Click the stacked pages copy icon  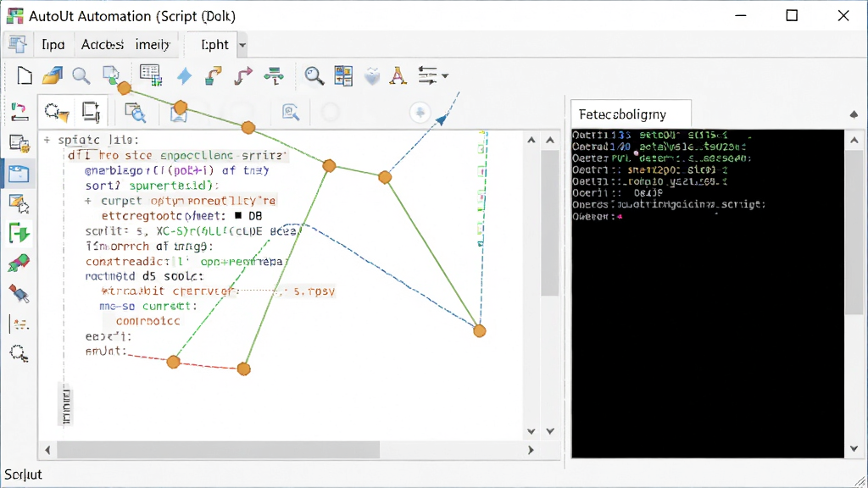tap(90, 112)
